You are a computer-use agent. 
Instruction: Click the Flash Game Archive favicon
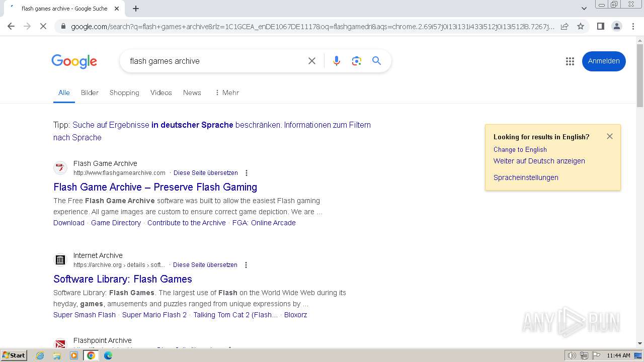[60, 168]
